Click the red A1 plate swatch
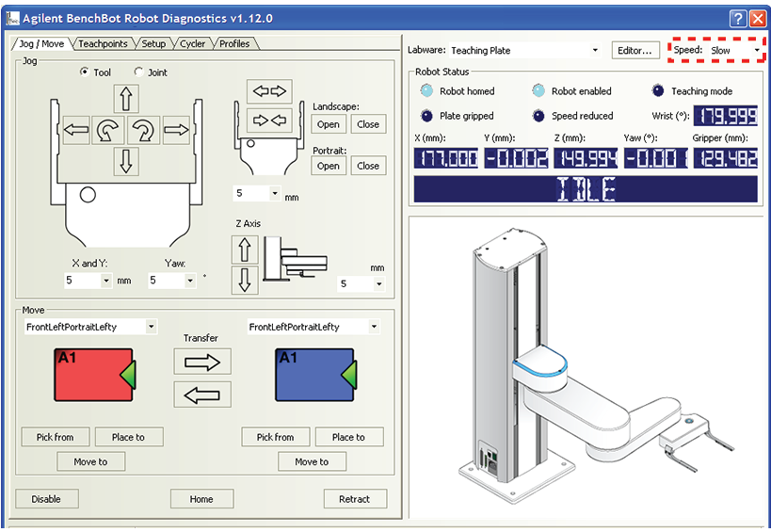771x532 pixels. click(92, 375)
